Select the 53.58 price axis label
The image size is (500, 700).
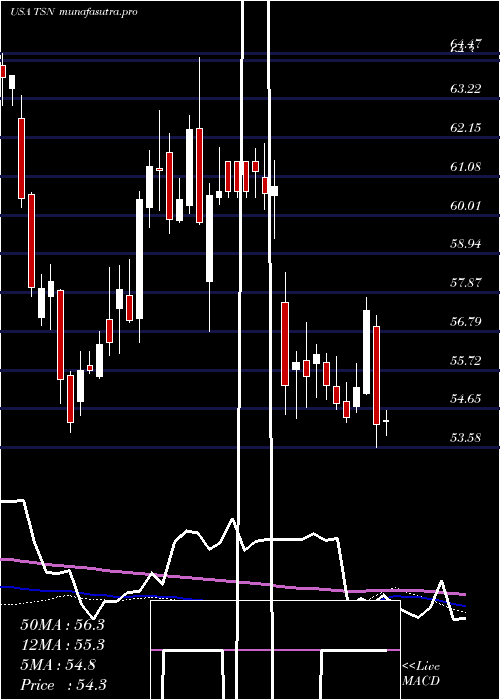[466, 438]
